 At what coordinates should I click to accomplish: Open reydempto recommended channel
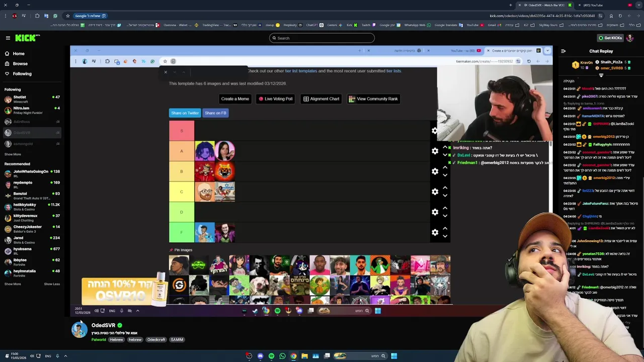pos(31,185)
